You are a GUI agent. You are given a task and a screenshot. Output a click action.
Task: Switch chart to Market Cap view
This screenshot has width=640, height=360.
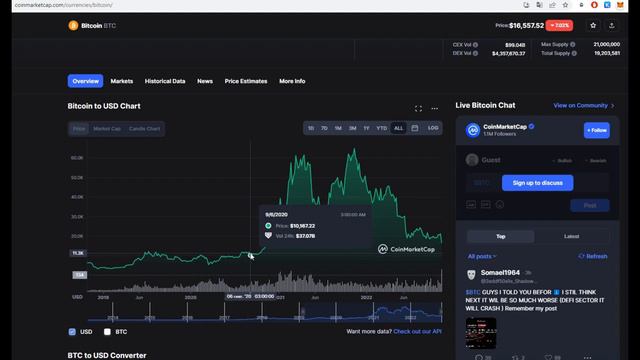107,129
